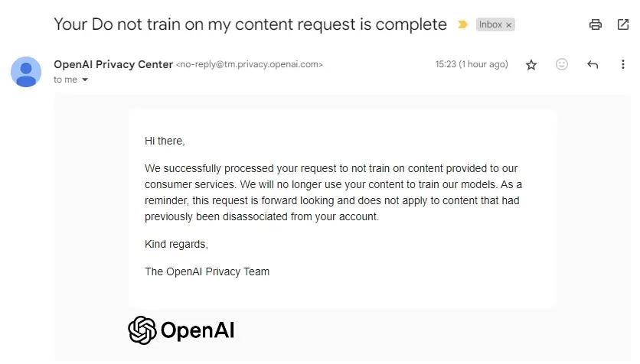Click the 15:23 message timestamp
This screenshot has height=364, width=640.
[472, 65]
